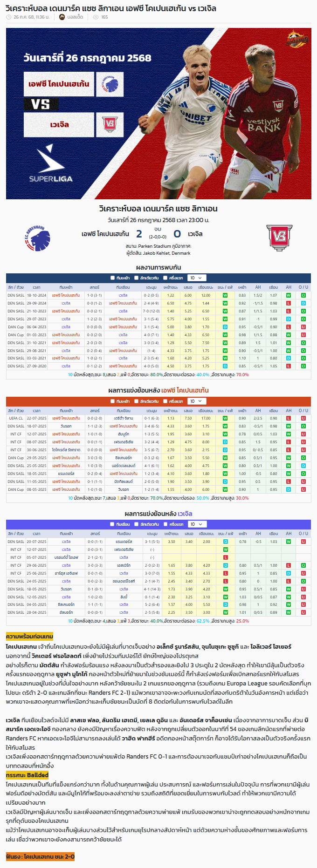Screen dimensions: 317x868
Task: Click the blue D O/U badge in the 29-09-2024 row
Action: [303, 303]
